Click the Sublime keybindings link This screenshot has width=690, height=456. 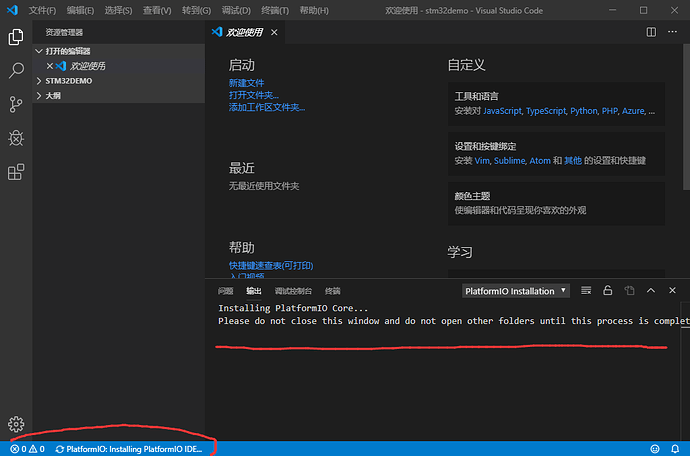[x=509, y=161]
